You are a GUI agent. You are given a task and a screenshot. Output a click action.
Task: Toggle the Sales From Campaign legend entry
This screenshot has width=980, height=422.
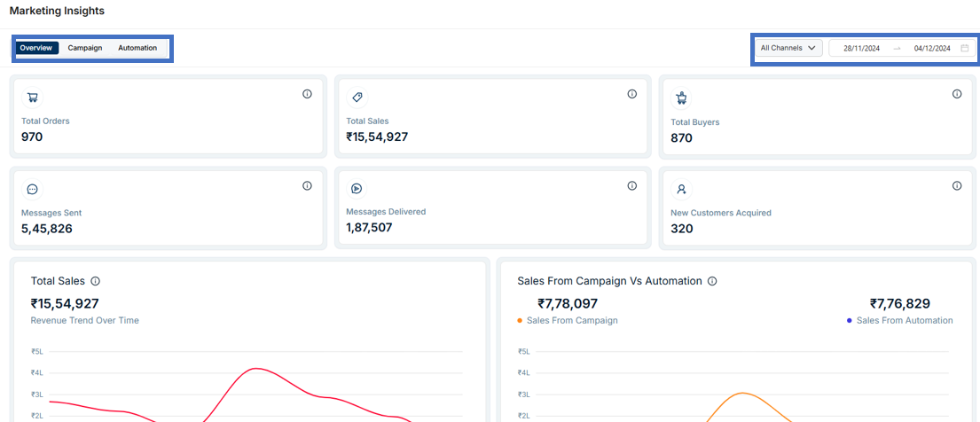click(x=568, y=321)
